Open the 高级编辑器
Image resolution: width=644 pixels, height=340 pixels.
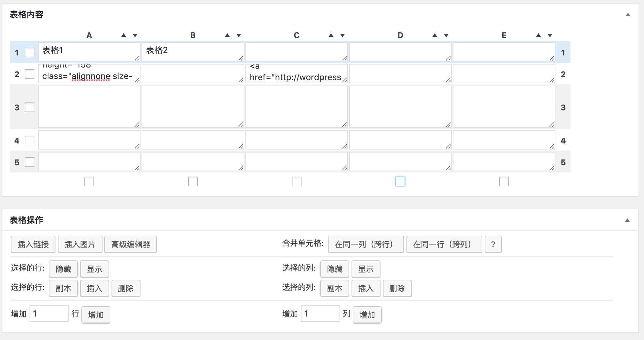[x=130, y=244]
